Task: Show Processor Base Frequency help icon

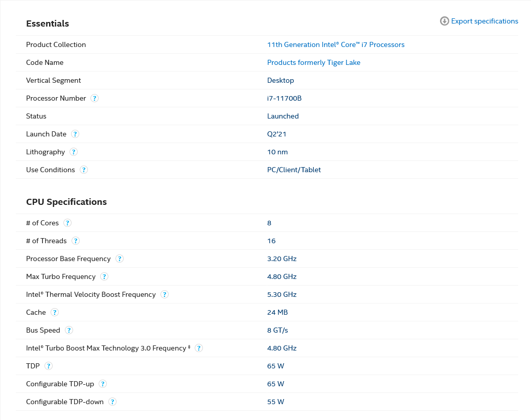Action: (119, 259)
